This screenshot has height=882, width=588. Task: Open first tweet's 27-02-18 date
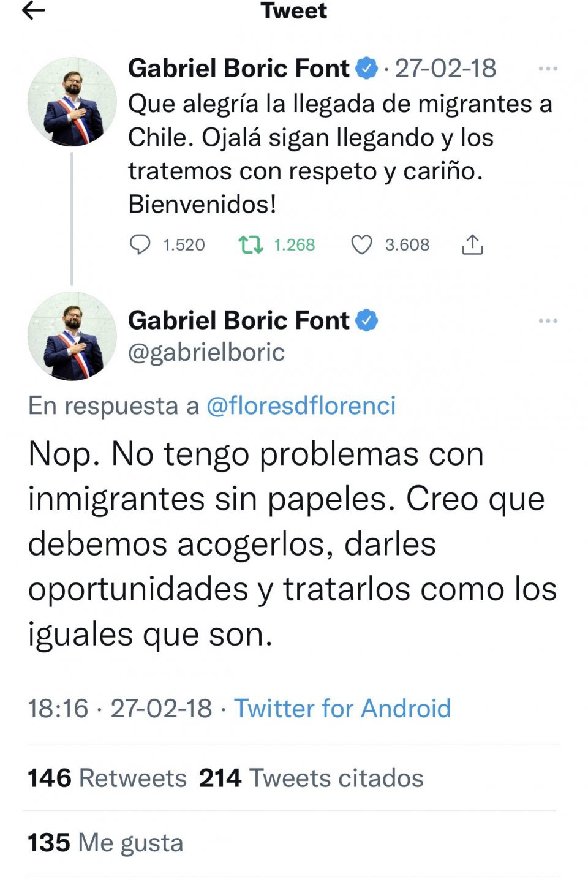445,68
